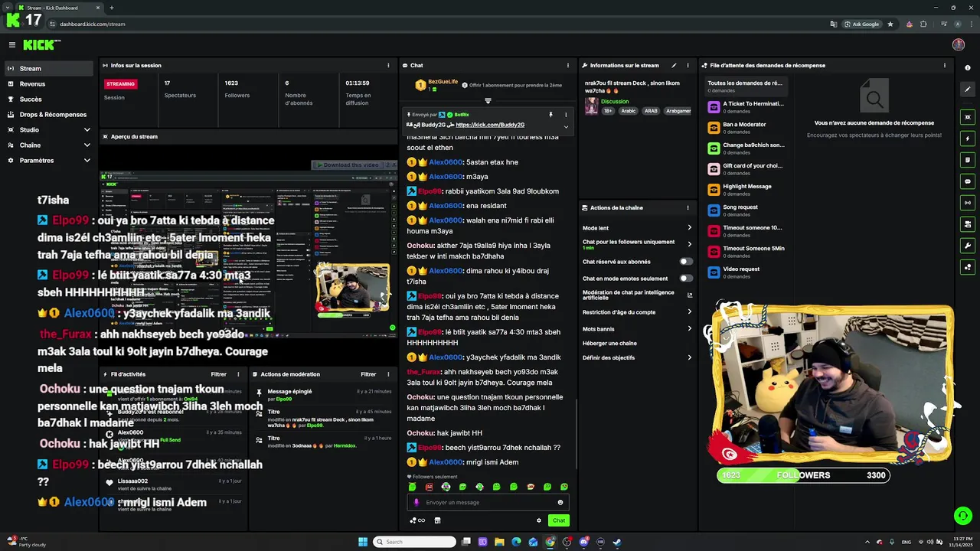
Task: Select Toutes les demandes de récompense filter
Action: [x=745, y=86]
